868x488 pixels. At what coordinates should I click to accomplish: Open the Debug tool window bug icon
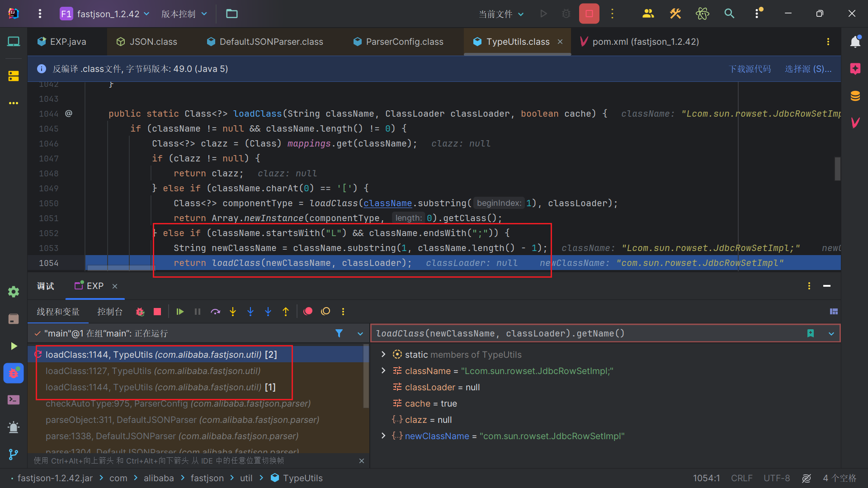[14, 373]
